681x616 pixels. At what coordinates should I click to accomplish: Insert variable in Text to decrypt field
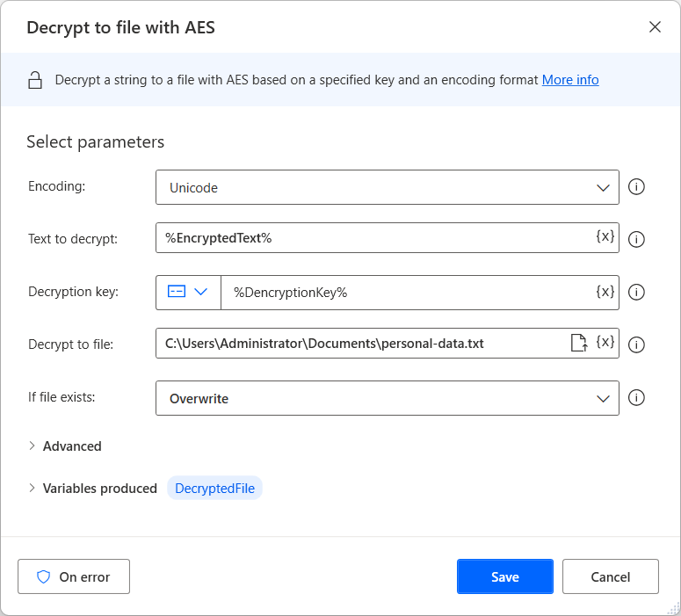pos(605,237)
